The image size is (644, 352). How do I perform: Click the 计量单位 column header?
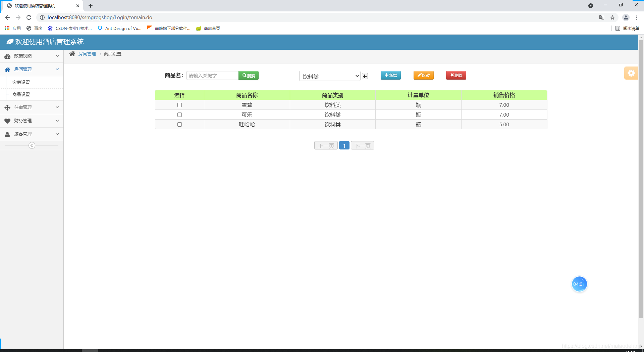coord(418,95)
